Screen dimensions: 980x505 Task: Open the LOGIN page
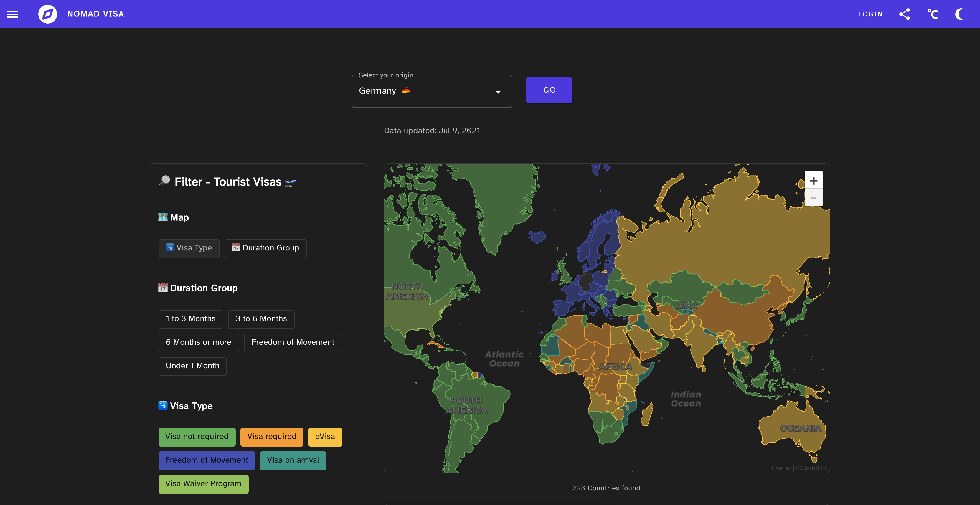[870, 14]
